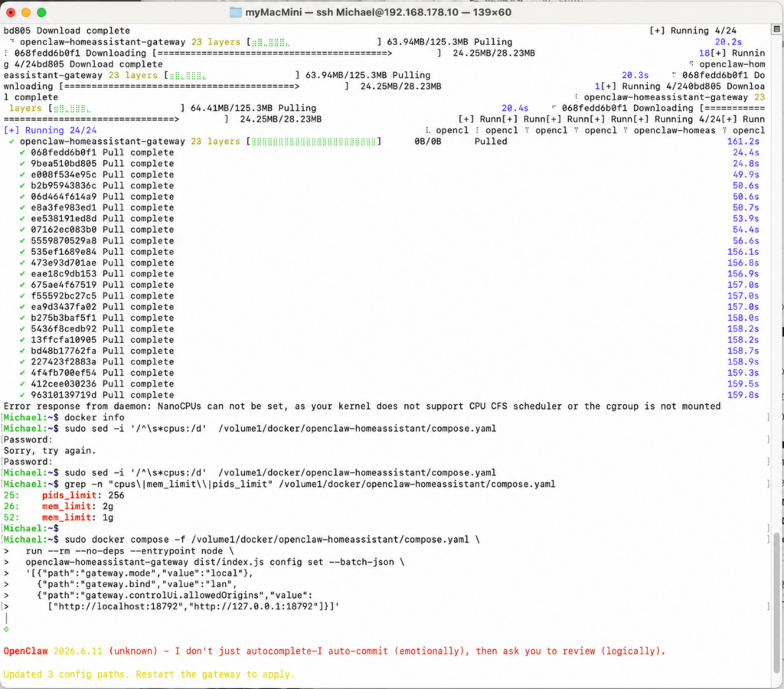Maximize the terminal with the green button
This screenshot has width=784, height=689.
tap(41, 12)
